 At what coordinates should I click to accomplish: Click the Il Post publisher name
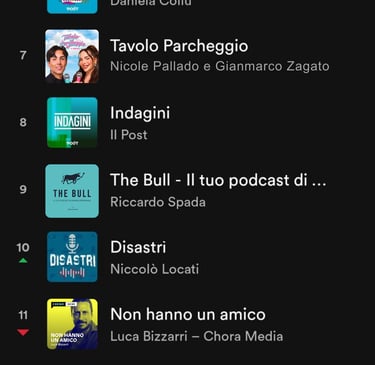(129, 135)
